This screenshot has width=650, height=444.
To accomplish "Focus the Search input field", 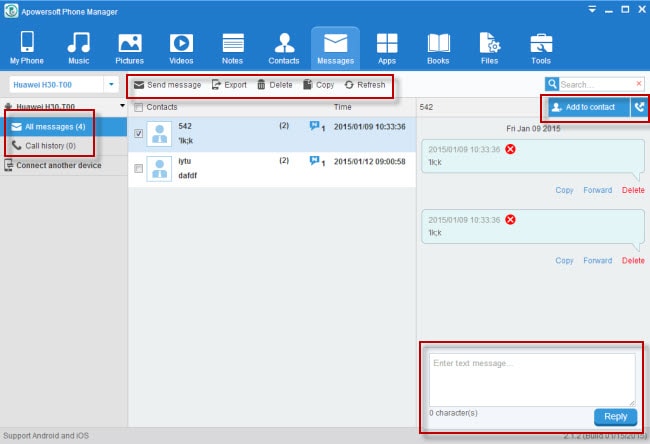I will tap(596, 85).
